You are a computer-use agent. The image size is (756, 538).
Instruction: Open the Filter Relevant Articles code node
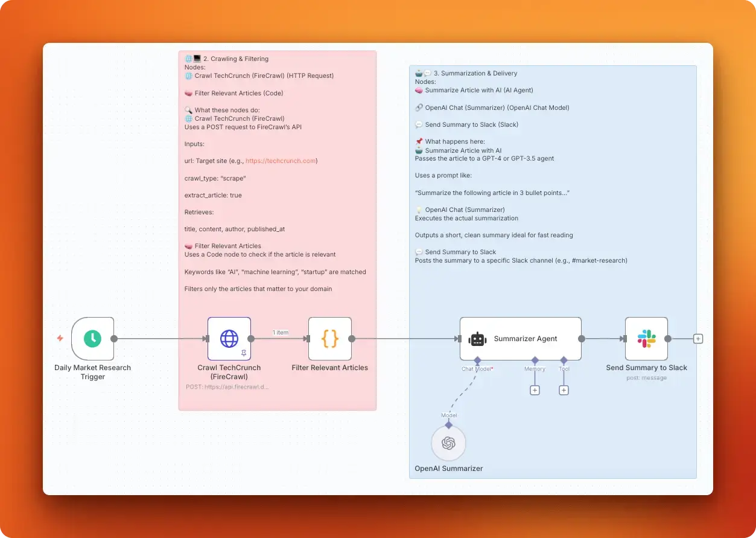point(329,339)
